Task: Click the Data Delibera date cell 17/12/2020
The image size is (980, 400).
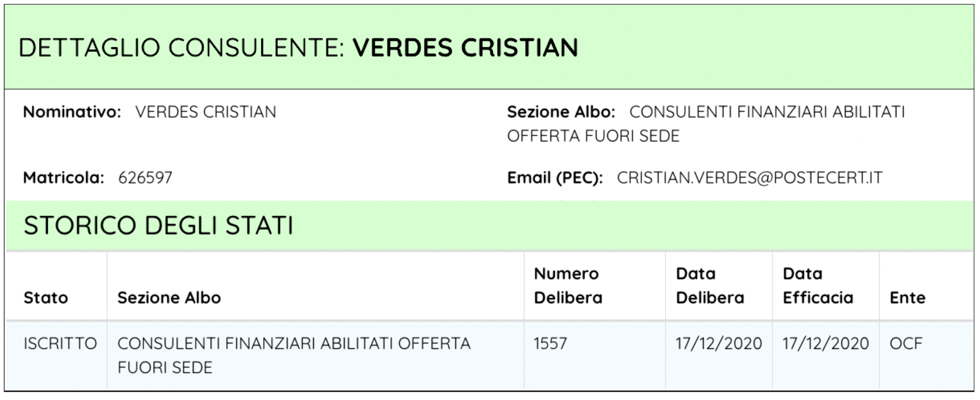Action: 718,343
